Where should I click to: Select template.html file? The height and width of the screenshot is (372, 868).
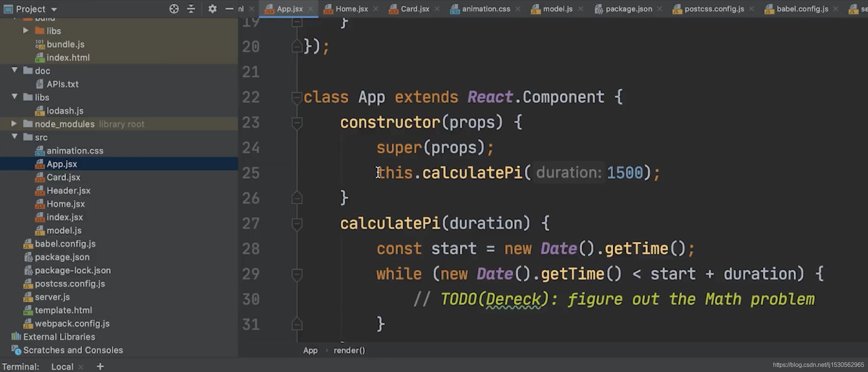[x=63, y=310]
